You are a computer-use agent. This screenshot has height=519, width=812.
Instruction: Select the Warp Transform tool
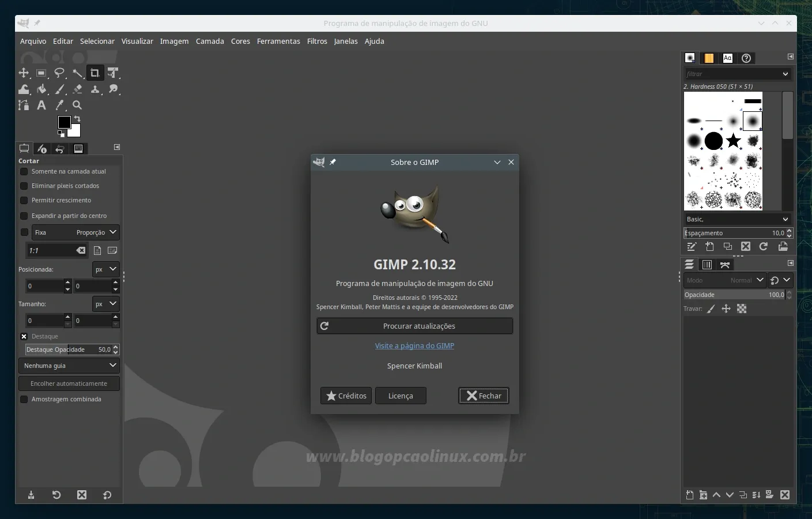[24, 89]
